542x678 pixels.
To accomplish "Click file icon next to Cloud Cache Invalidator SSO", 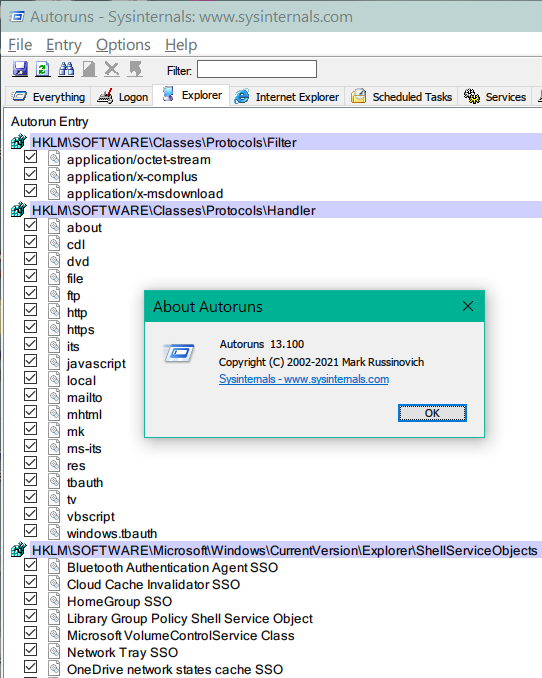I will pos(54,583).
